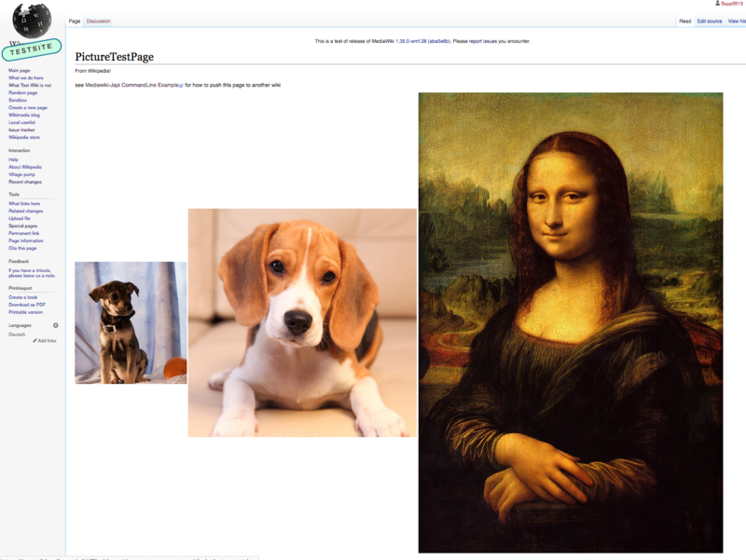Switch to the Page tab
Viewport: 746px width, 560px height.
pos(75,21)
